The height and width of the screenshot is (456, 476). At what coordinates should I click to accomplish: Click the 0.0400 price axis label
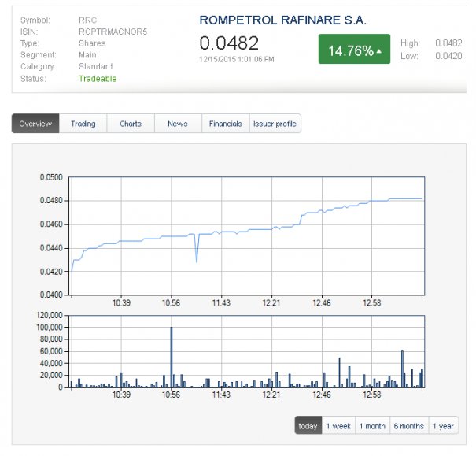pyautogui.click(x=51, y=295)
